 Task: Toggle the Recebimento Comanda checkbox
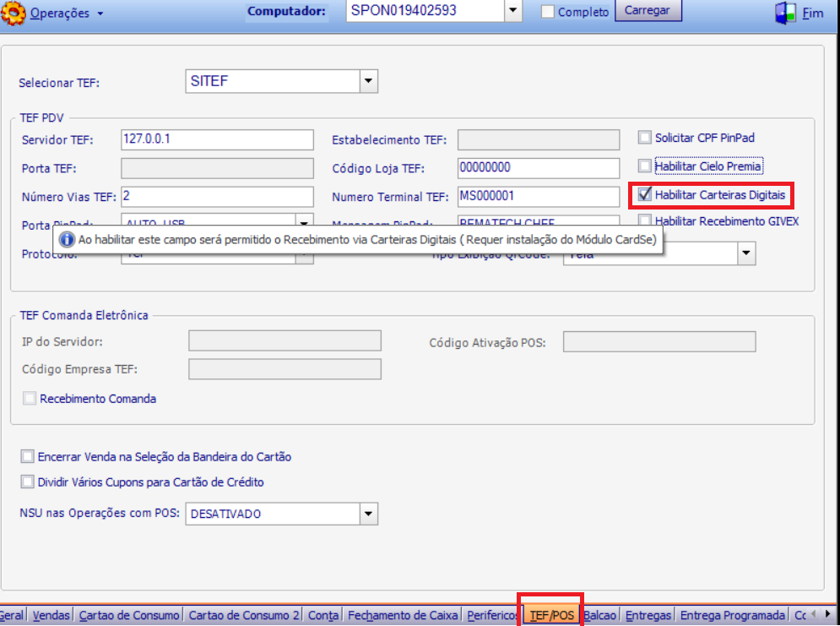(30, 398)
